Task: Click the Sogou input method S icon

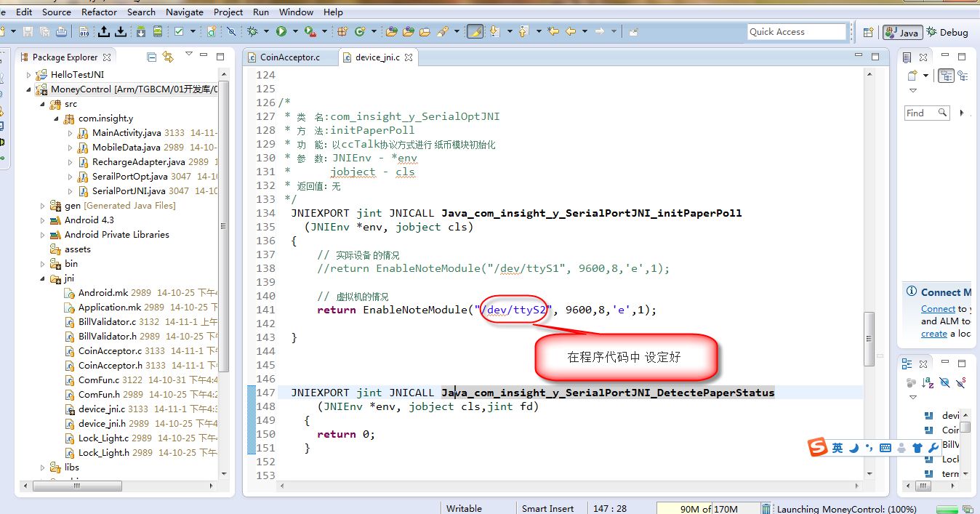Action: coord(819,447)
